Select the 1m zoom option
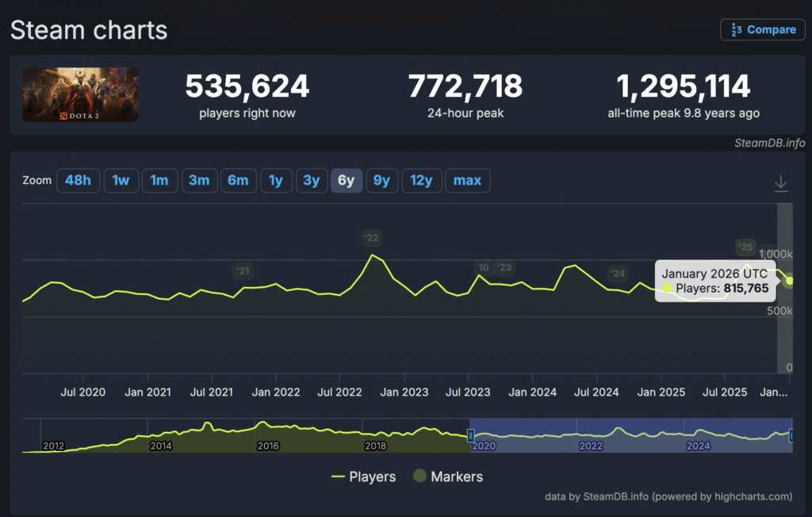This screenshot has height=517, width=812. 159,181
